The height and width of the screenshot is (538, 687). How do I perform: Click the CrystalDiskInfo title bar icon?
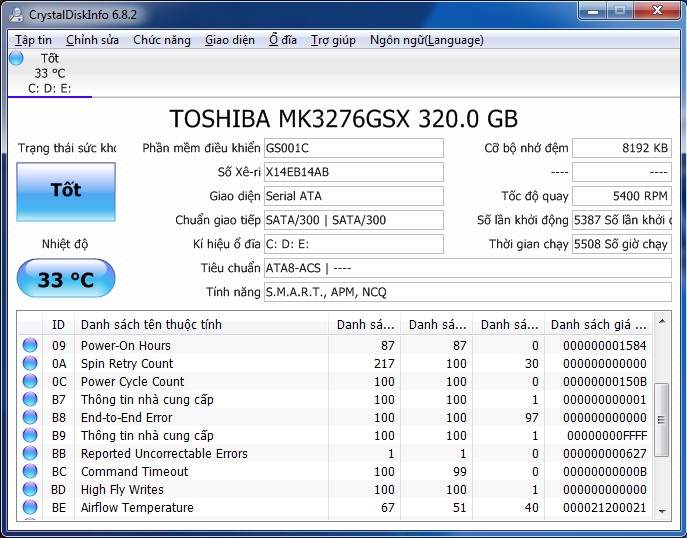pyautogui.click(x=16, y=14)
